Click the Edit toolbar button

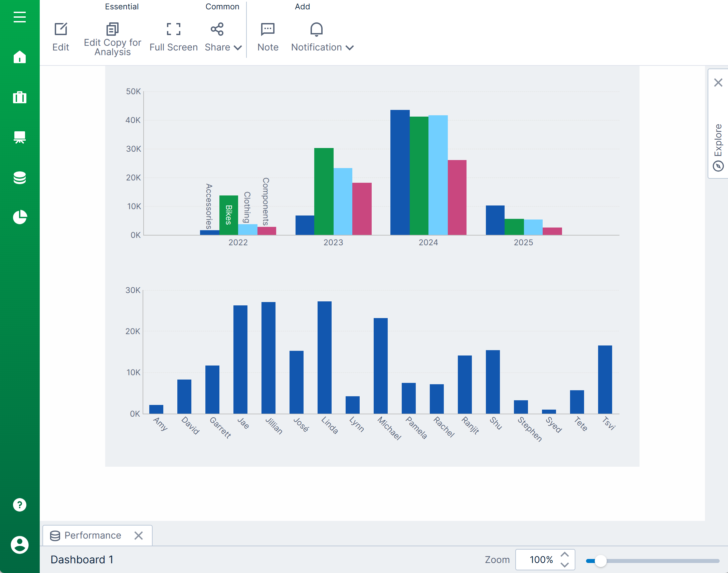point(61,37)
